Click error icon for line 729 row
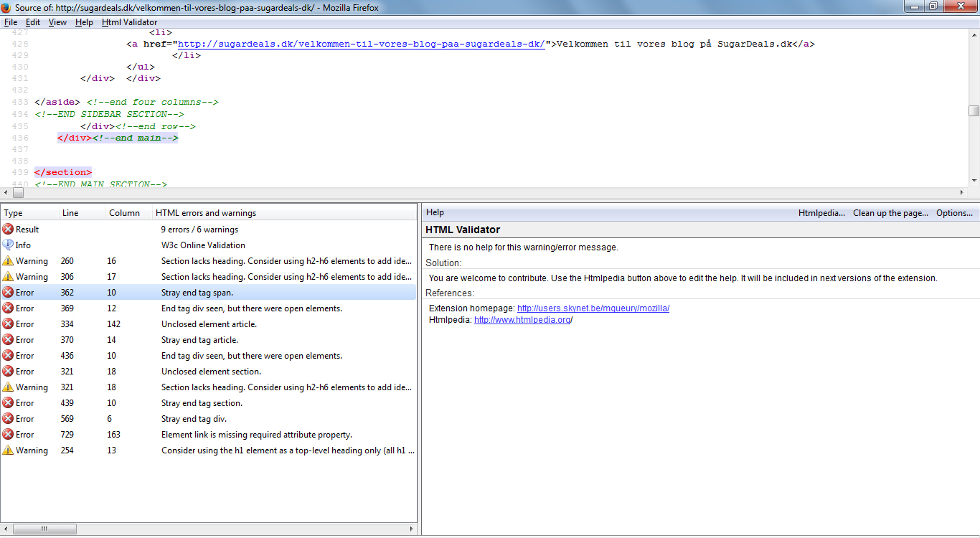The image size is (980, 538). [x=8, y=435]
